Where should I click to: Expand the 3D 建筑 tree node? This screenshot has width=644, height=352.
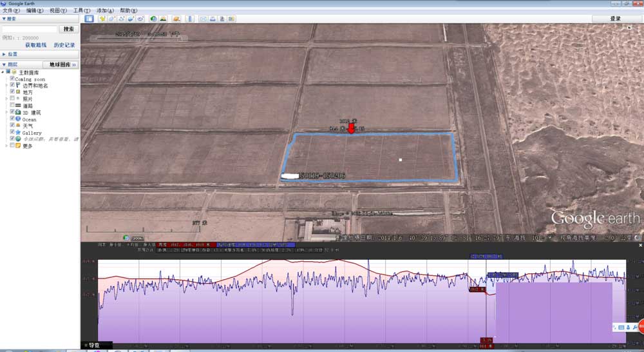coord(6,112)
